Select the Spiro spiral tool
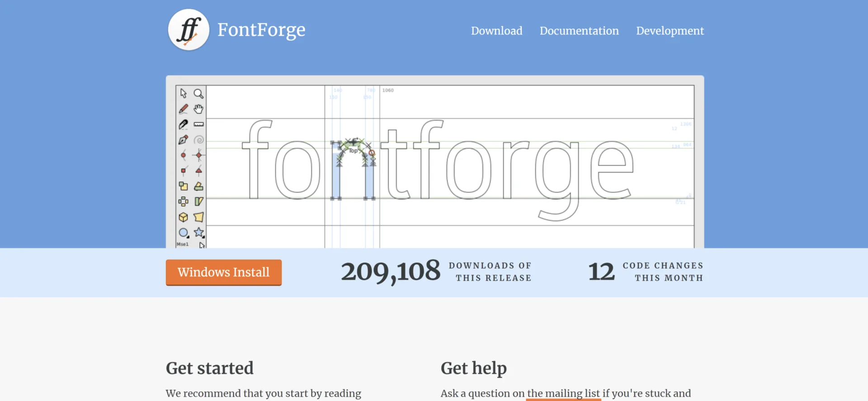Image resolution: width=868 pixels, height=401 pixels. coord(198,140)
